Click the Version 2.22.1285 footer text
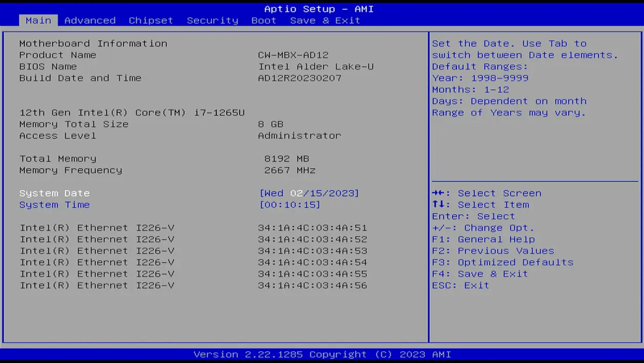Screen dimensions: 644x363 [x=322, y=354]
